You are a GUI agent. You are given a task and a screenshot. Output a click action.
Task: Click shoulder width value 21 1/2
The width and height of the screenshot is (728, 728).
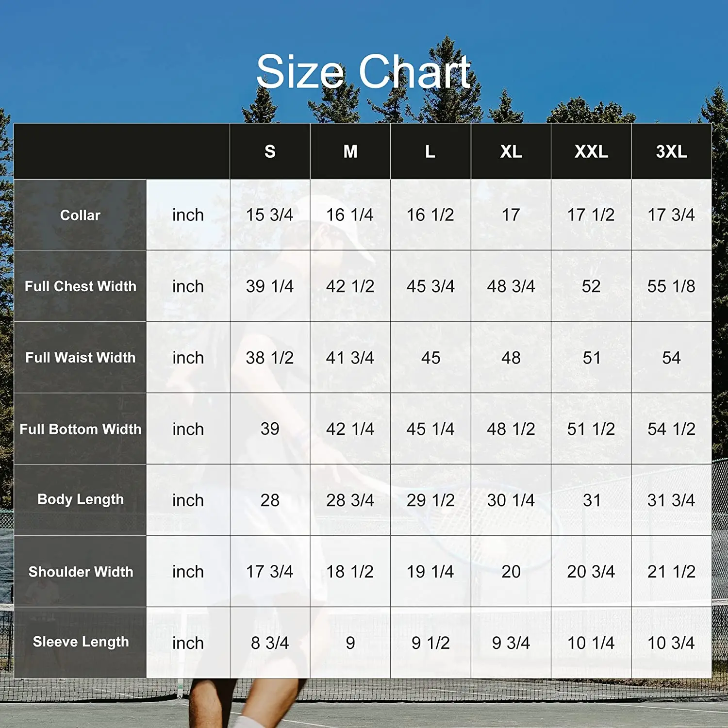click(x=672, y=572)
